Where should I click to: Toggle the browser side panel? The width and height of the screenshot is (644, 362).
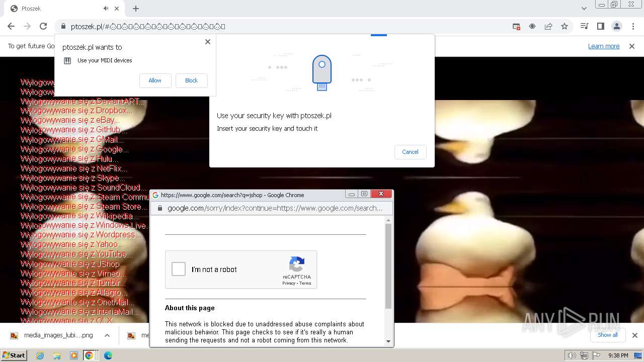[600, 26]
